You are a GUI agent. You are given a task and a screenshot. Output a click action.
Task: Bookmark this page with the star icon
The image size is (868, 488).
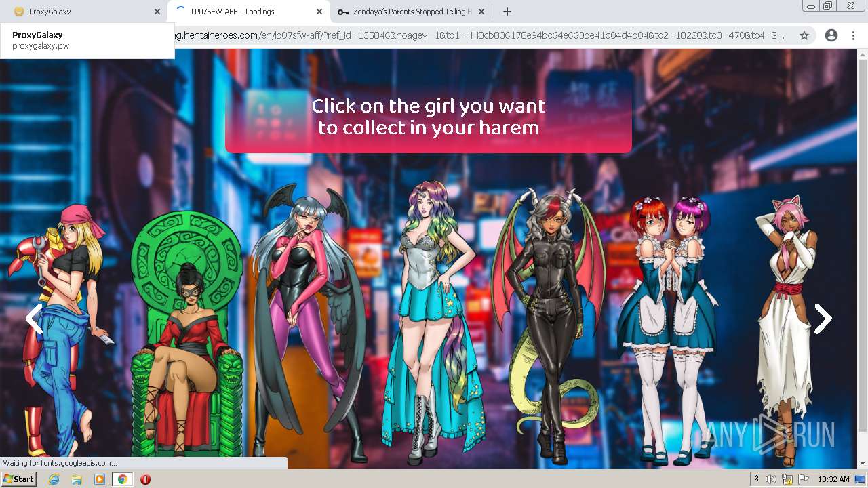click(x=804, y=35)
